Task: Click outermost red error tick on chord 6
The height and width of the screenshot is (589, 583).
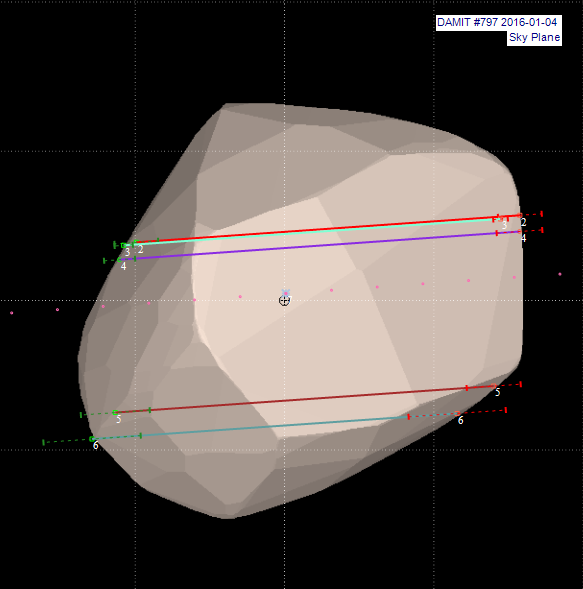Action: click(506, 410)
